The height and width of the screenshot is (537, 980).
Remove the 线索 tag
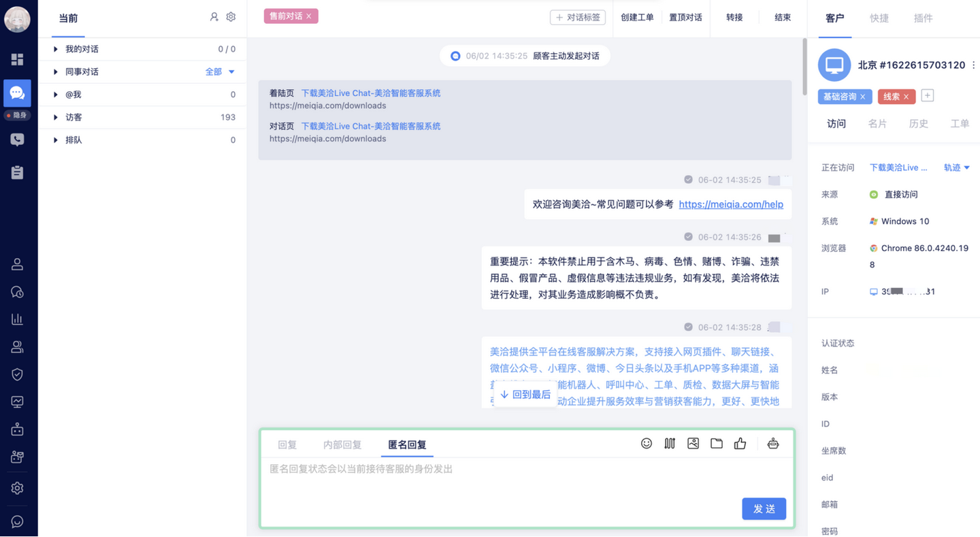(906, 97)
